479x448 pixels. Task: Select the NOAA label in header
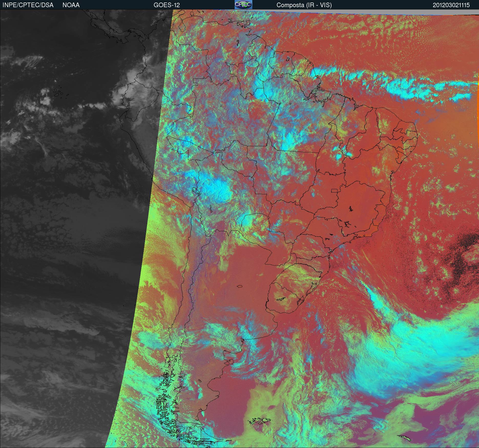click(71, 5)
